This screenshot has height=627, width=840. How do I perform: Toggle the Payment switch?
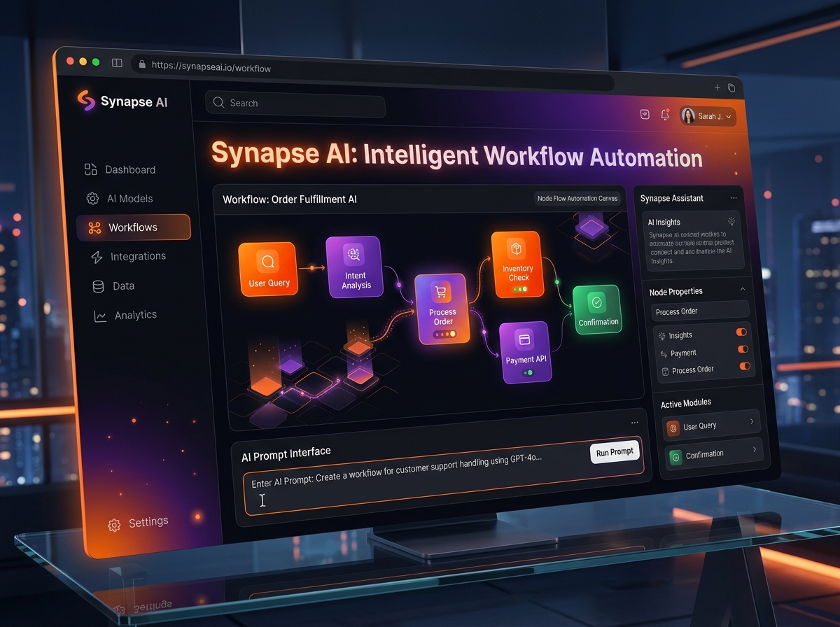[743, 349]
